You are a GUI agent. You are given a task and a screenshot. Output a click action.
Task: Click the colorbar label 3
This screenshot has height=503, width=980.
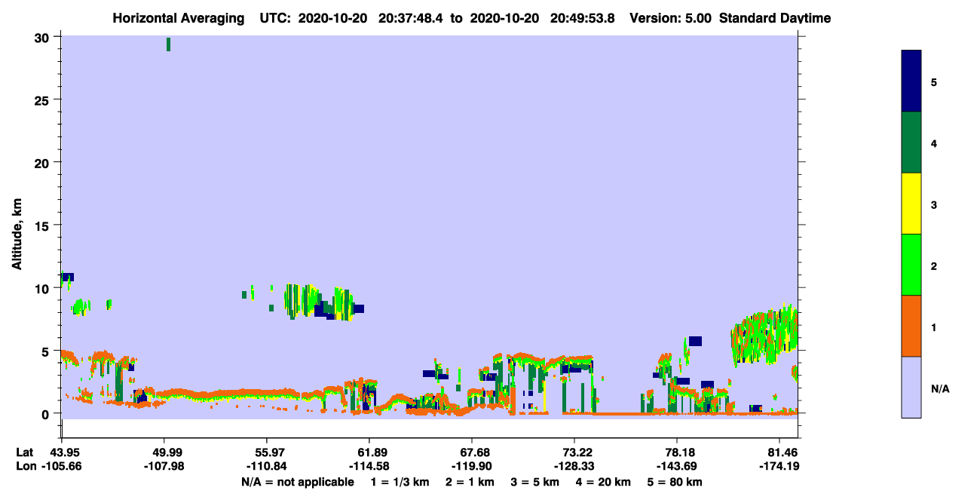pyautogui.click(x=934, y=204)
